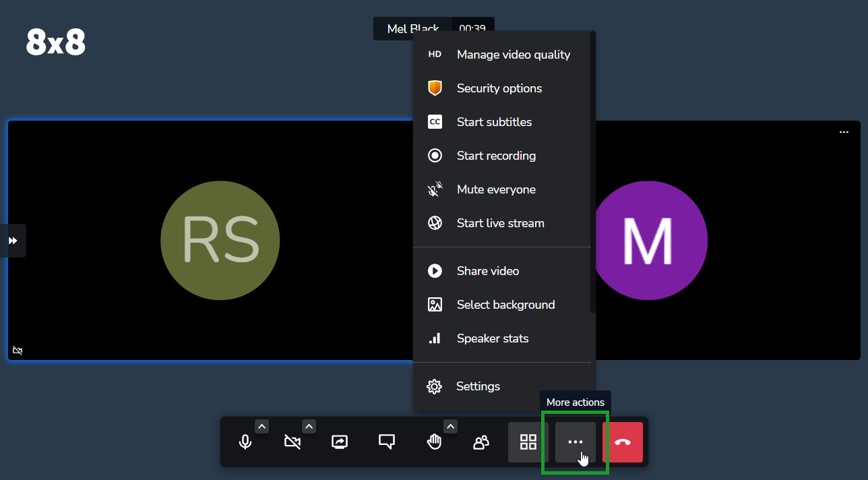Raise your hand with the hand icon
This screenshot has width=868, height=480.
(x=434, y=442)
